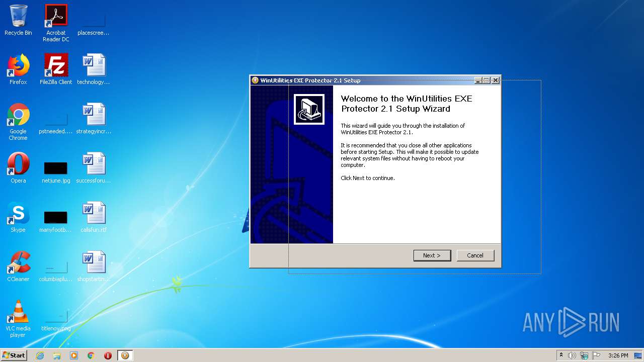The width and height of the screenshot is (644, 362).
Task: Click 'Click Next to continue.' text
Action: point(368,178)
